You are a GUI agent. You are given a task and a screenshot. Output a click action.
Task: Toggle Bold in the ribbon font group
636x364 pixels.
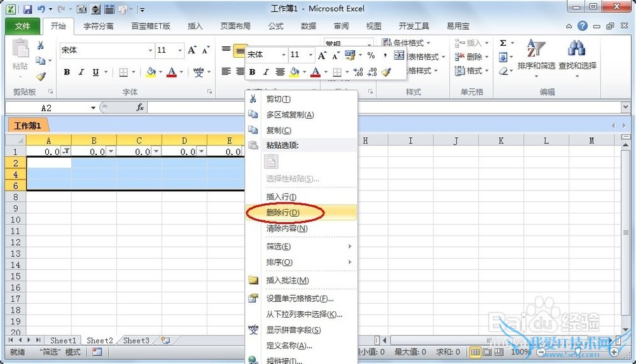pos(67,72)
